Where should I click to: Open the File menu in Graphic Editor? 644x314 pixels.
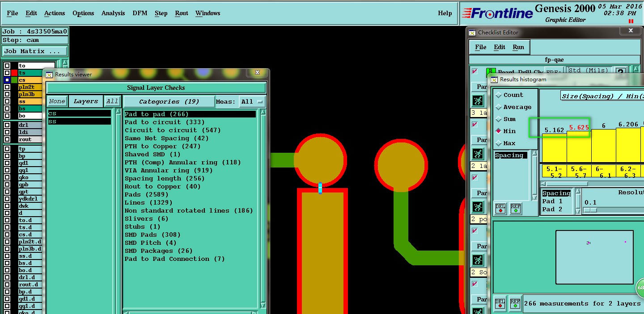(x=13, y=13)
